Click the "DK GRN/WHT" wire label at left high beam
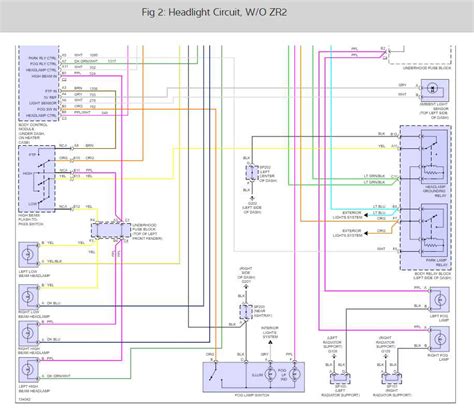The width and height of the screenshot is (474, 413). tap(59, 376)
